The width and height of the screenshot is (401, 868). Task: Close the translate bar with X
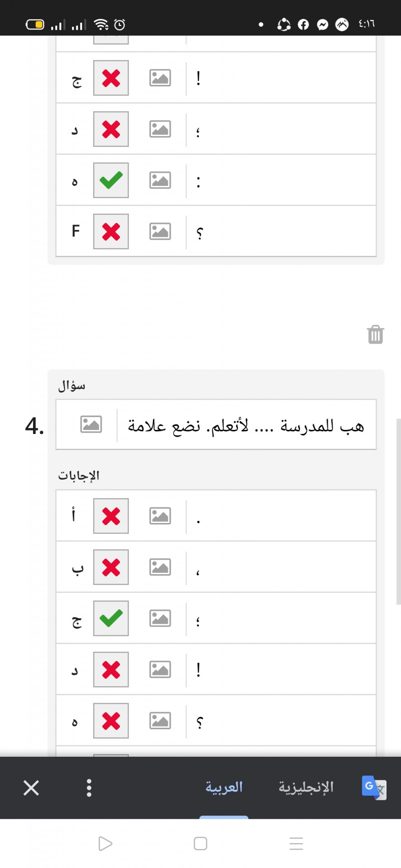pyautogui.click(x=31, y=788)
